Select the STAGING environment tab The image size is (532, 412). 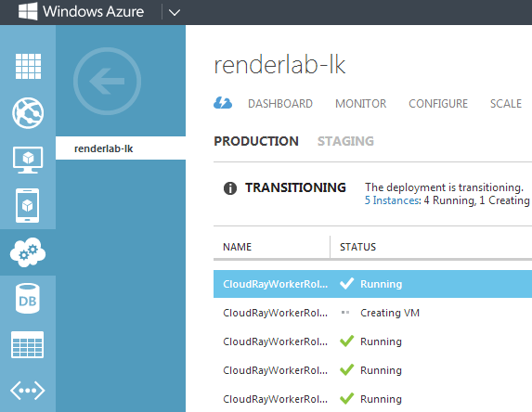pyautogui.click(x=345, y=141)
